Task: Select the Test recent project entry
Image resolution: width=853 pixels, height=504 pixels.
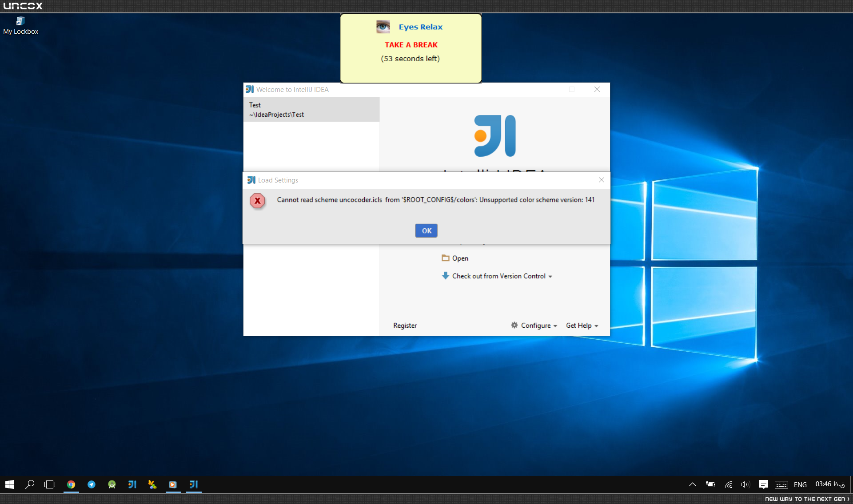Action: 311,110
